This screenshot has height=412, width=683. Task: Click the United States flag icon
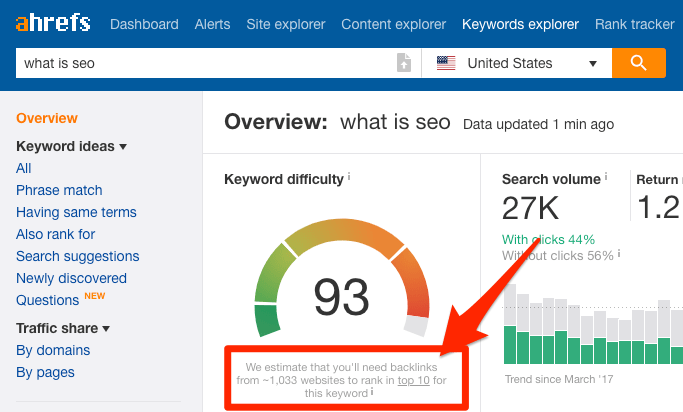447,63
